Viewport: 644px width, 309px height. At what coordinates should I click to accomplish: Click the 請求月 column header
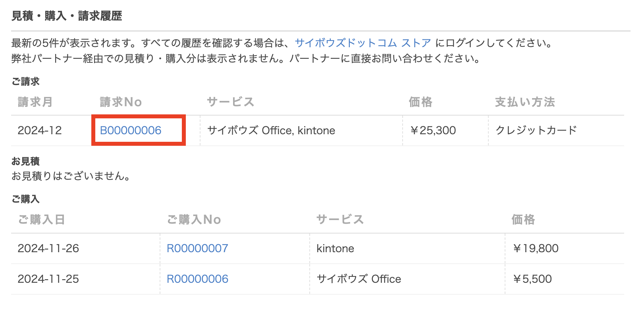(x=35, y=102)
